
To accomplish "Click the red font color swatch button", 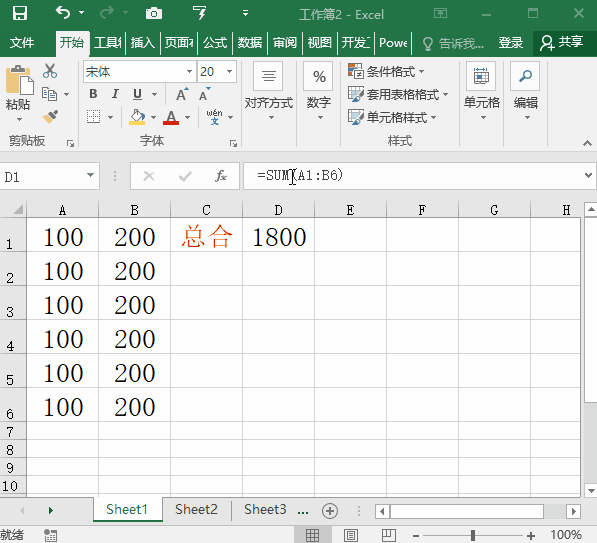I will (x=171, y=117).
